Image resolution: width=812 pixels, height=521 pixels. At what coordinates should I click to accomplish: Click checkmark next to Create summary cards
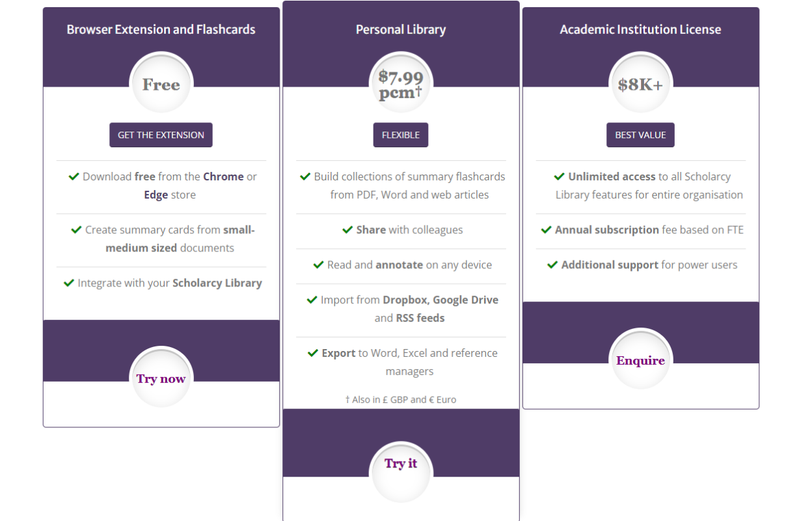coord(76,230)
